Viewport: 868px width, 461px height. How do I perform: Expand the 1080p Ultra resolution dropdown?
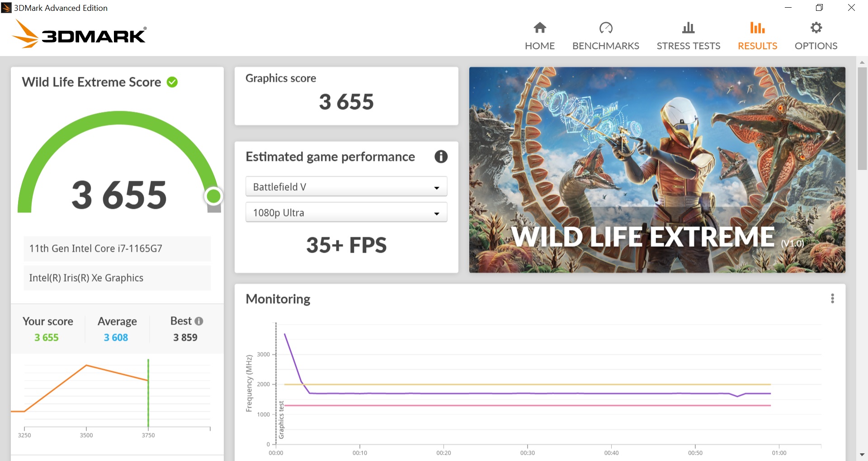(x=346, y=212)
